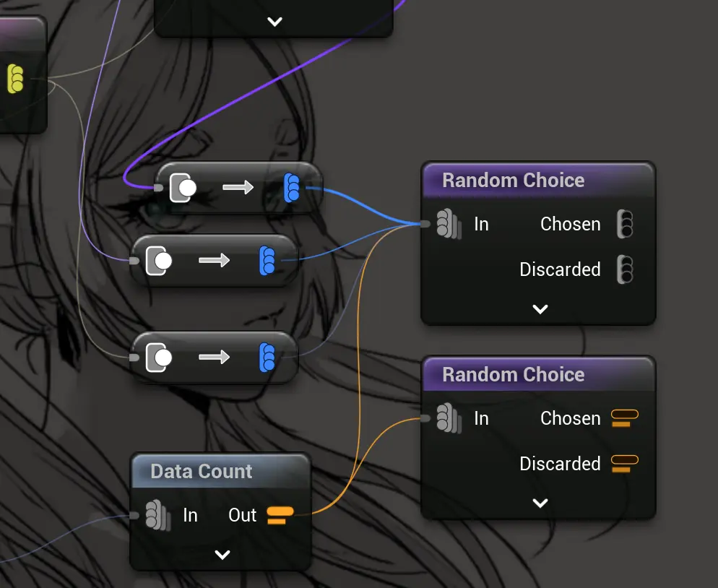
Task: Expand the upper Random Choice node chevron
Action: pyautogui.click(x=540, y=309)
